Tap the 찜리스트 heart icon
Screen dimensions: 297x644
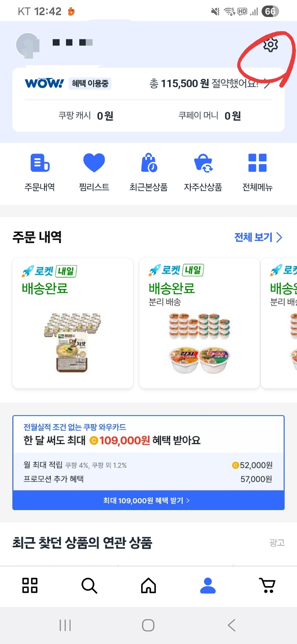click(94, 163)
